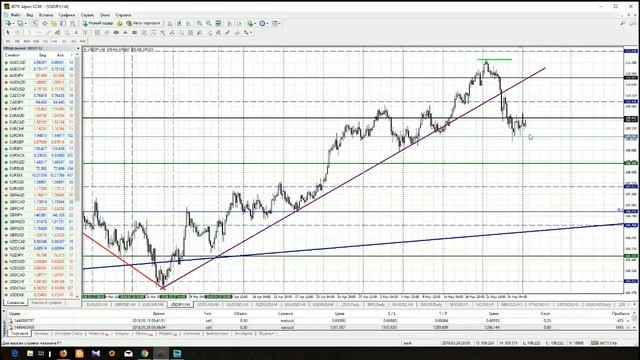Screen dimensions: 640x360
Task: Open Edge browser from the taskbar
Action: coord(15,353)
